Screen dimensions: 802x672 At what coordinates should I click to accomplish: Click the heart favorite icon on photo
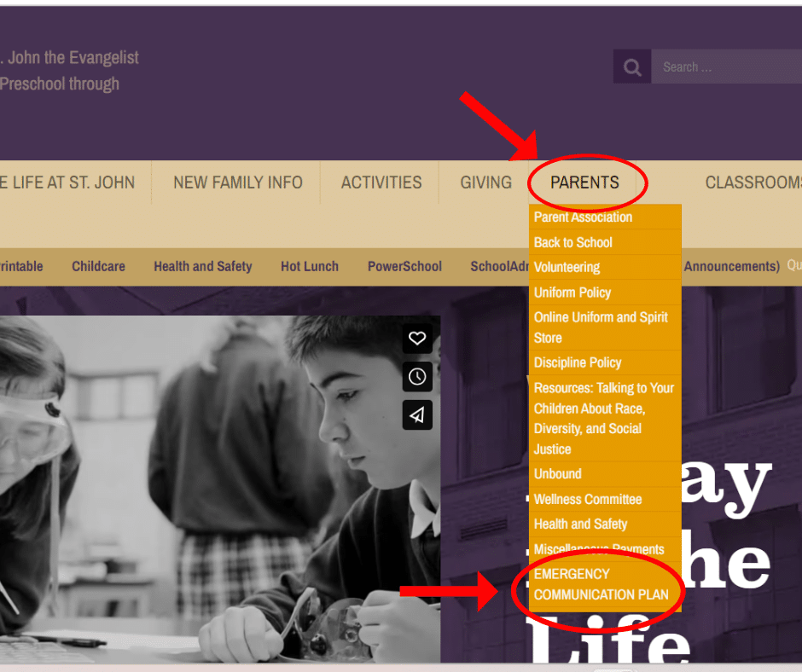[417, 338]
